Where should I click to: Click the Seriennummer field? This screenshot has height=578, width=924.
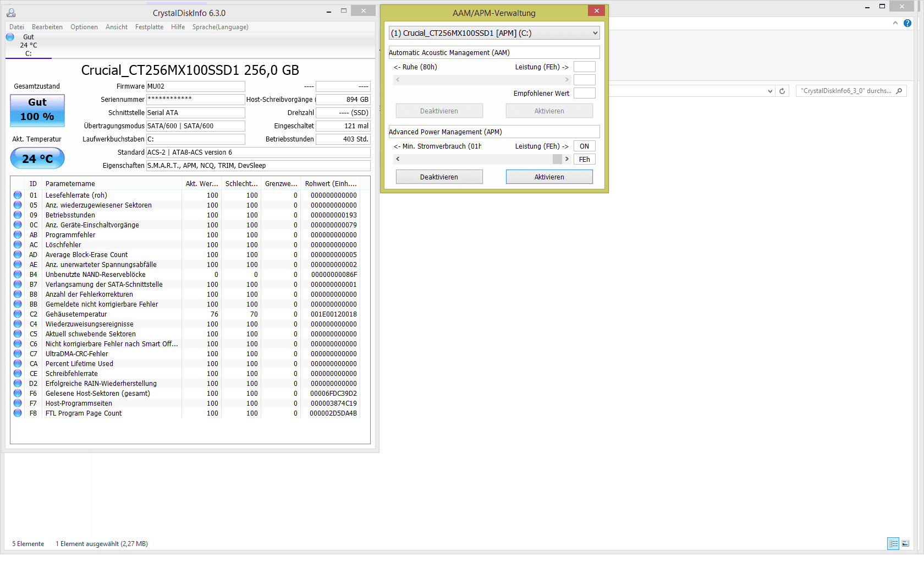pos(195,100)
